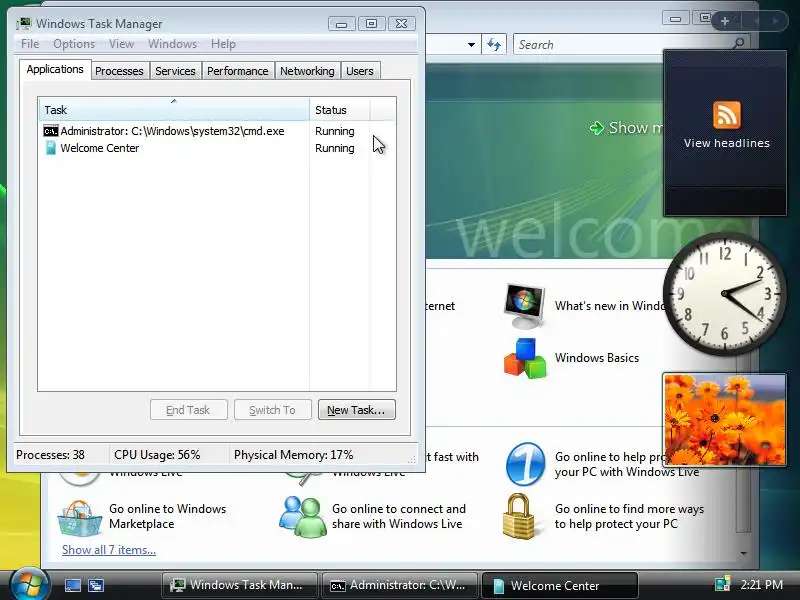
Task: Click the network tray icon
Action: 723,585
